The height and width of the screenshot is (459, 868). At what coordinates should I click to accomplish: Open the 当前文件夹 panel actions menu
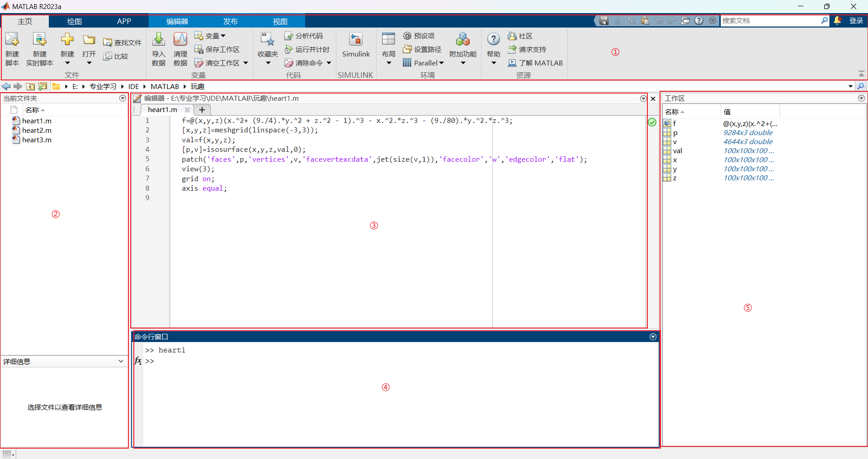tap(123, 98)
